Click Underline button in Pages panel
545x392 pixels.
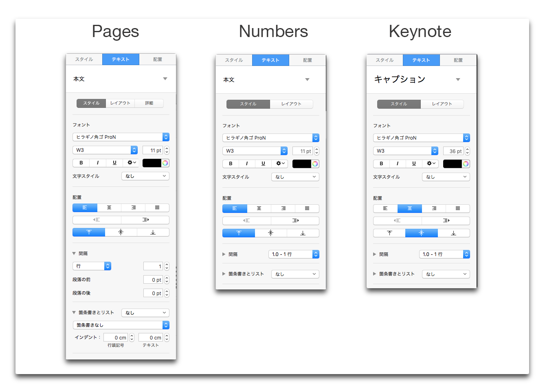coord(114,163)
